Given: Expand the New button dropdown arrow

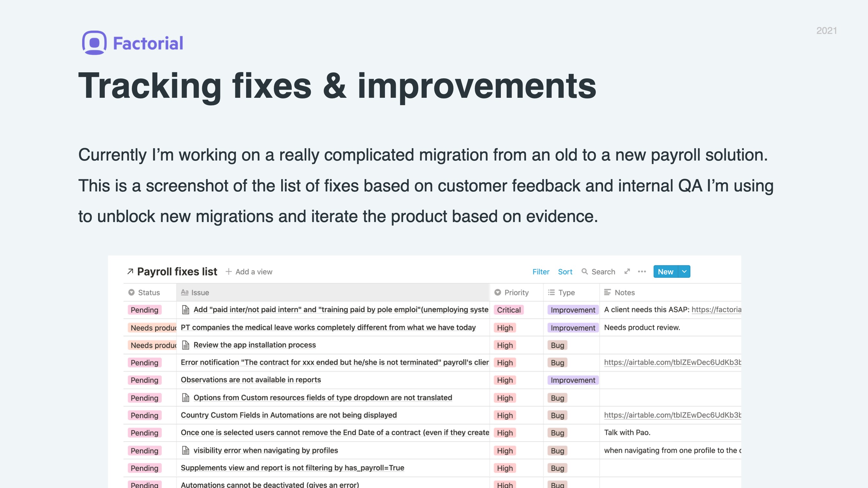Looking at the screenshot, I should click(x=684, y=272).
